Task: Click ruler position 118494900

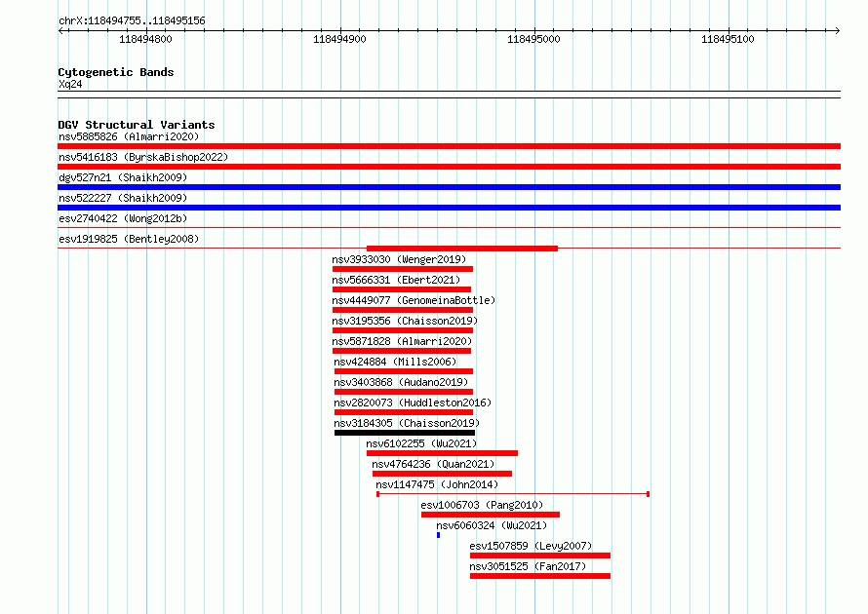Action: [x=340, y=39]
